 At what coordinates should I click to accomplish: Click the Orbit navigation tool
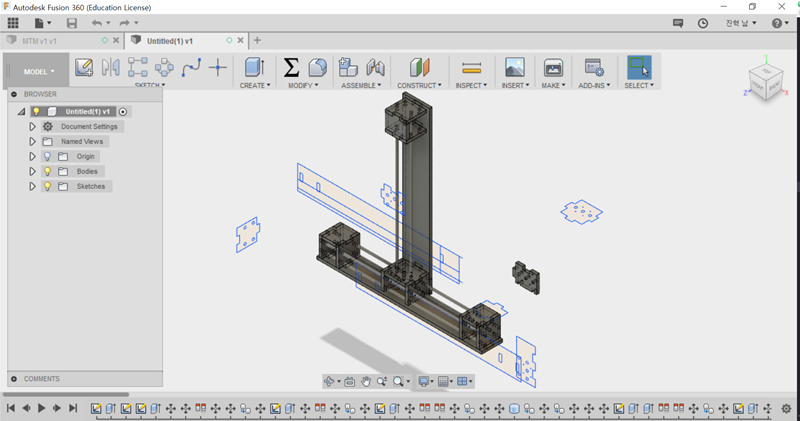(329, 381)
